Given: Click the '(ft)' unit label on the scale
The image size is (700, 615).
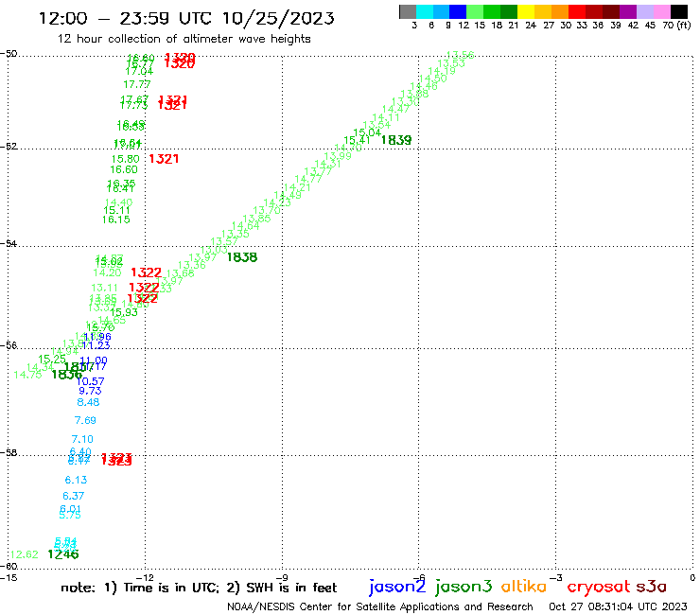Looking at the screenshot, I should click(684, 25).
